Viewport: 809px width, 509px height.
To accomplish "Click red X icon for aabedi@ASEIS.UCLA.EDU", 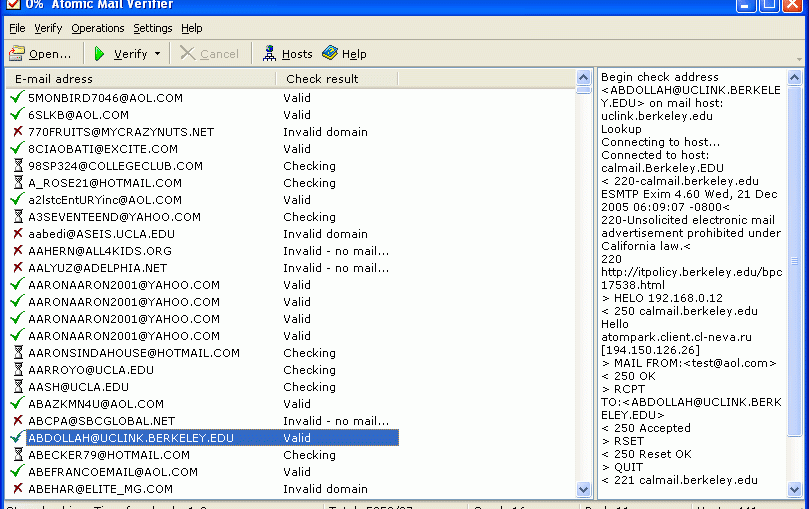I will pos(18,234).
